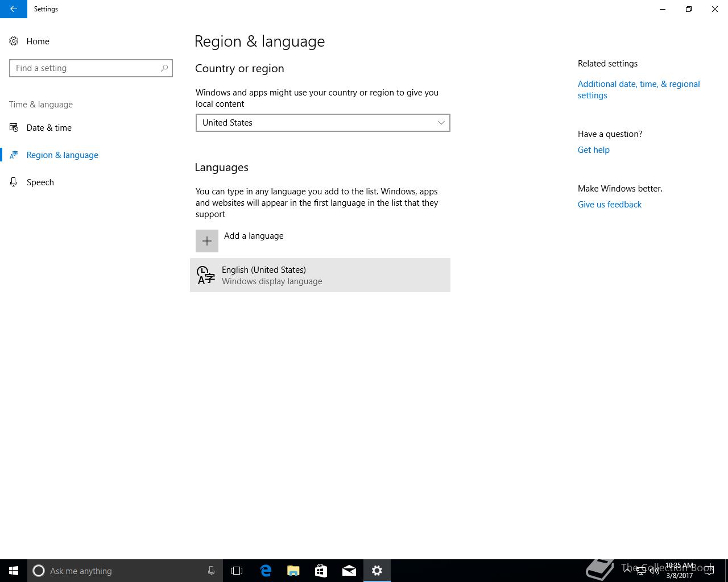Show hidden tray icons chevron

click(627, 571)
